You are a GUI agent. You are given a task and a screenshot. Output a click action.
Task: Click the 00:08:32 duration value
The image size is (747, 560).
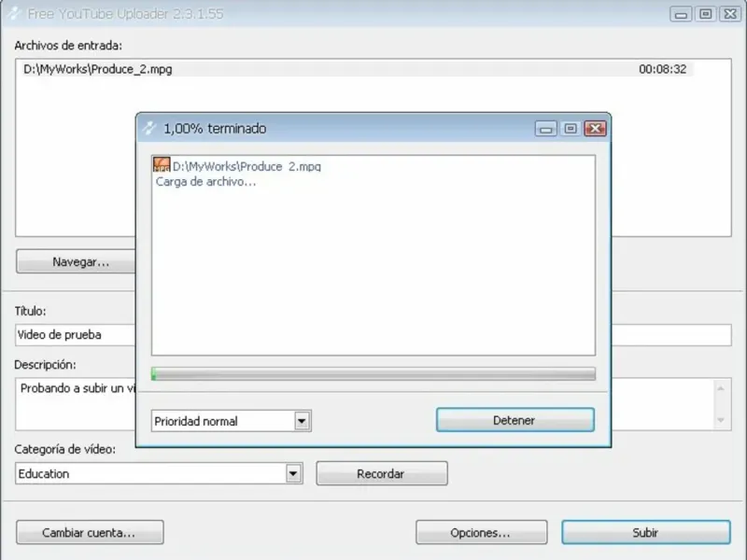662,69
